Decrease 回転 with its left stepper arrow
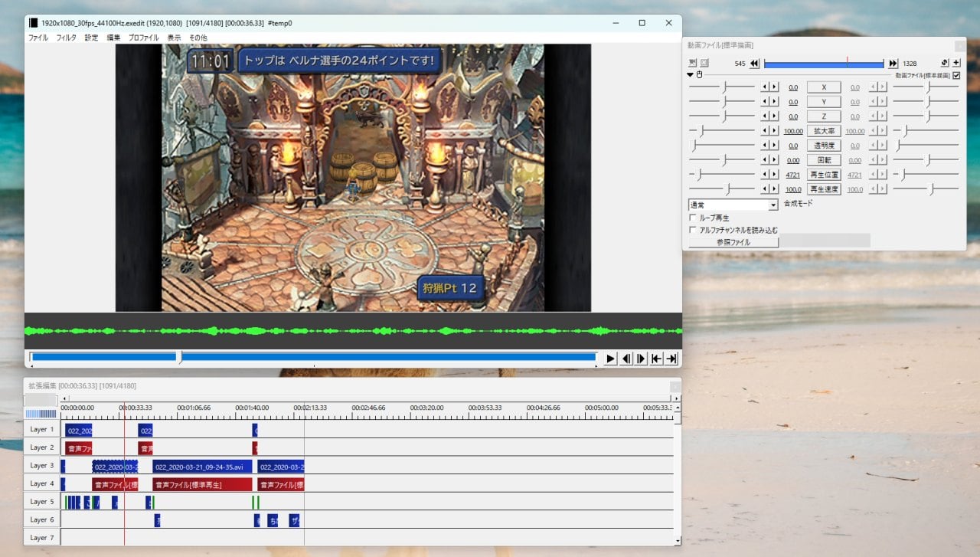Screen dimensions: 980x557 (764, 160)
